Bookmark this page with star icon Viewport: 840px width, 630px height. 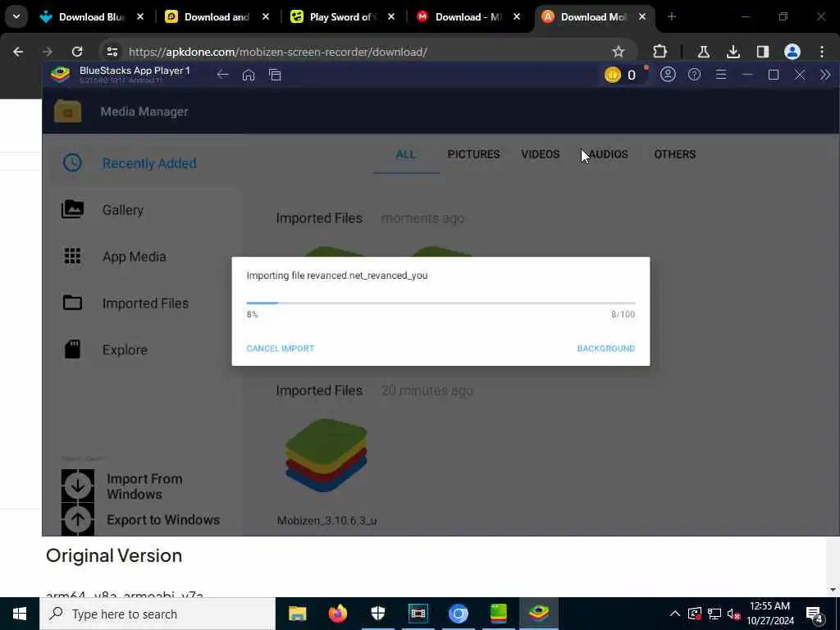(x=619, y=52)
